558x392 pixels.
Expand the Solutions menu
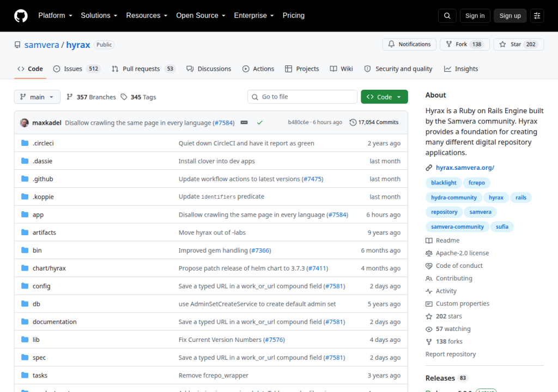99,16
